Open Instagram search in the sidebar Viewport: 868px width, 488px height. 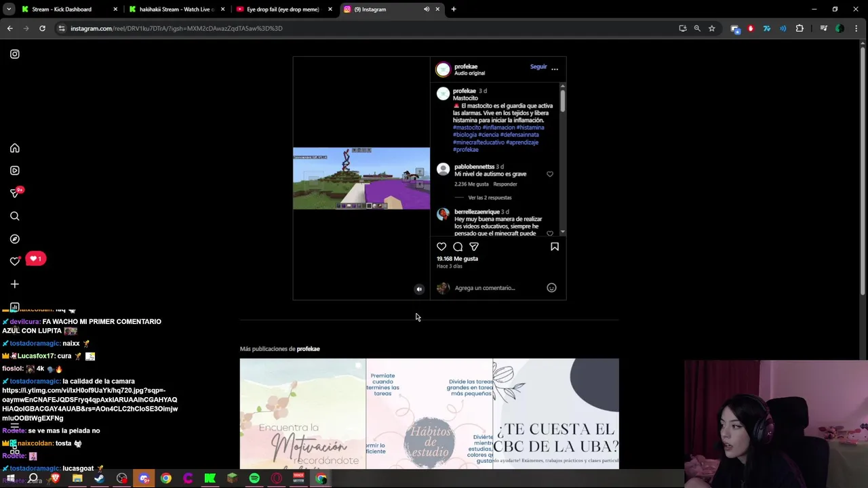click(x=15, y=216)
